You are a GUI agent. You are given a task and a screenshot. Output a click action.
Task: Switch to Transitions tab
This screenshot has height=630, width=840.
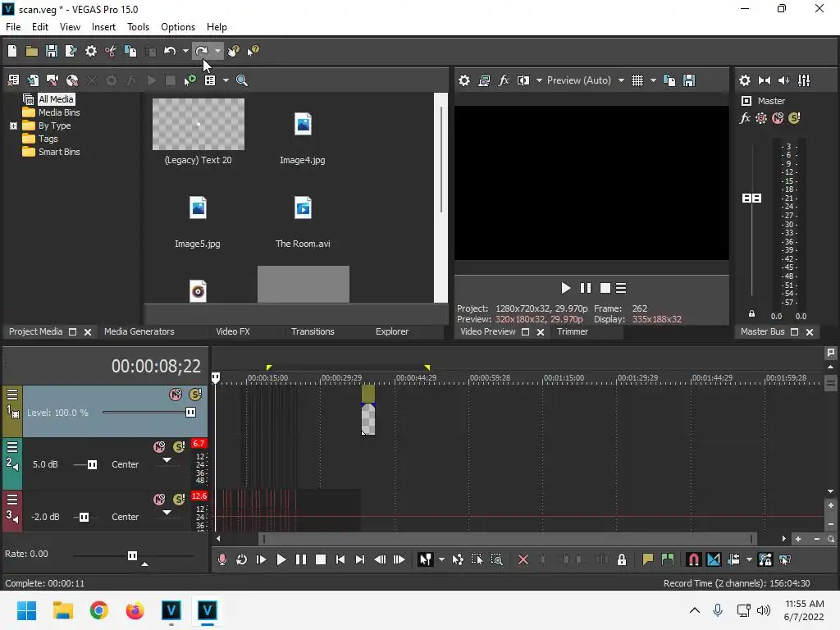(x=313, y=331)
